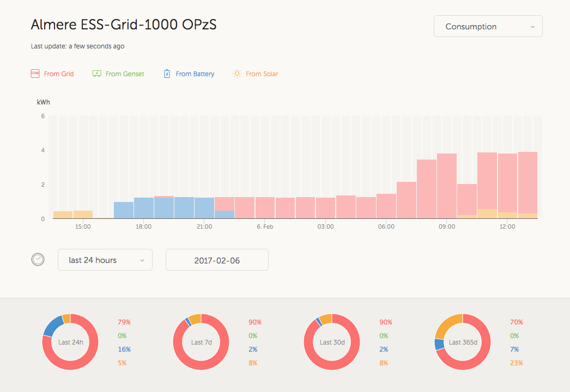Toggle the From Genset series label
570x392 pixels.
125,74
